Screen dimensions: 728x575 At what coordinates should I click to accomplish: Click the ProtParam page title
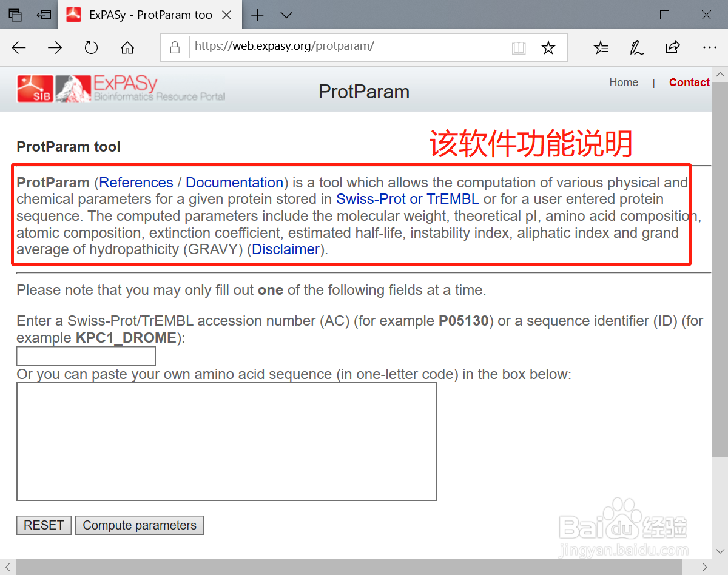point(364,92)
